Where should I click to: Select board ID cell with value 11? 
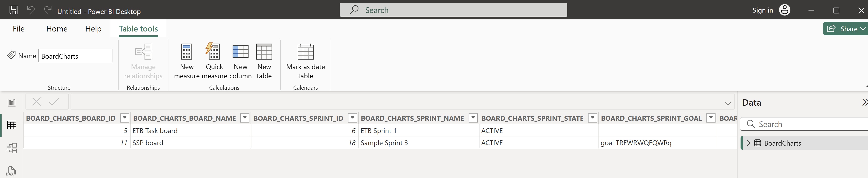click(77, 143)
